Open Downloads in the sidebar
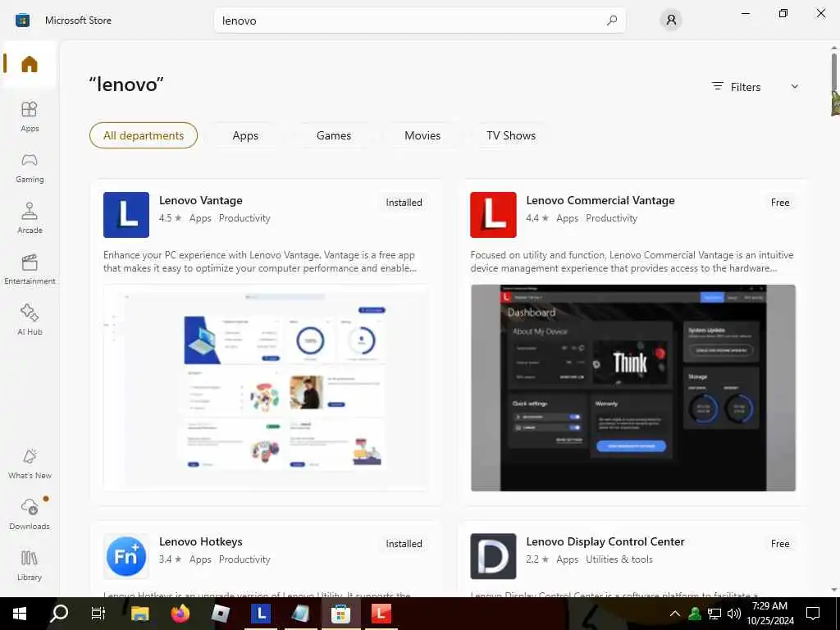Viewport: 840px width, 630px height. tap(30, 514)
